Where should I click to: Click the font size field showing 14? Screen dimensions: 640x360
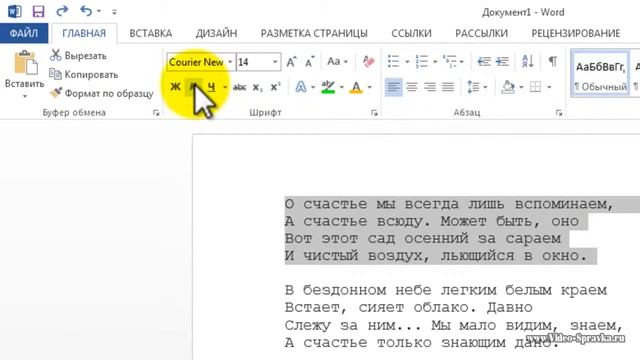[x=253, y=62]
